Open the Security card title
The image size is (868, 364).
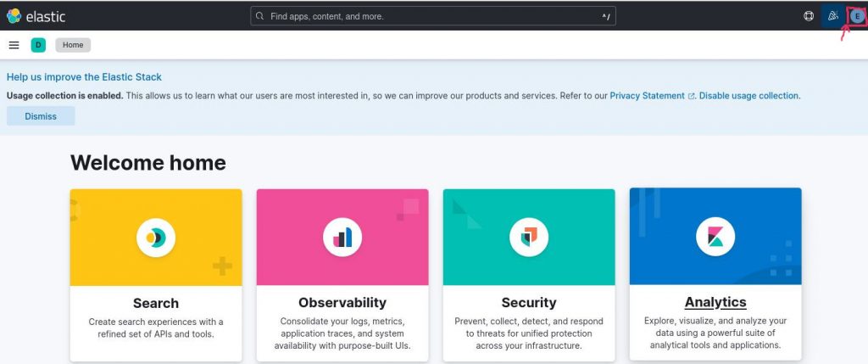click(x=529, y=303)
